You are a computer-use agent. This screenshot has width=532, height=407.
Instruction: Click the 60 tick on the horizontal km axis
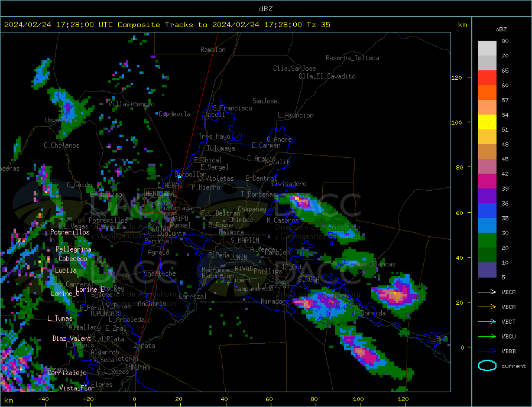[x=269, y=399]
